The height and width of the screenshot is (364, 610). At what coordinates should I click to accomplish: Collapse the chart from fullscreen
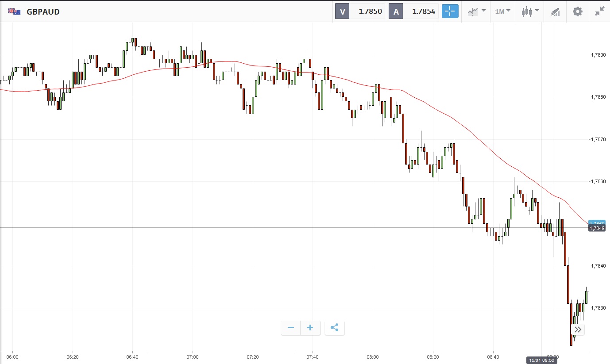click(600, 11)
